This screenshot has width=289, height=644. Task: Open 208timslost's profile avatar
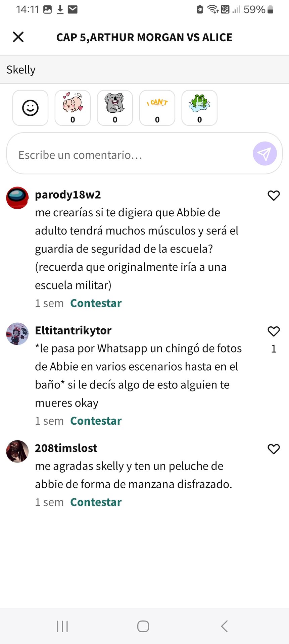(x=17, y=451)
